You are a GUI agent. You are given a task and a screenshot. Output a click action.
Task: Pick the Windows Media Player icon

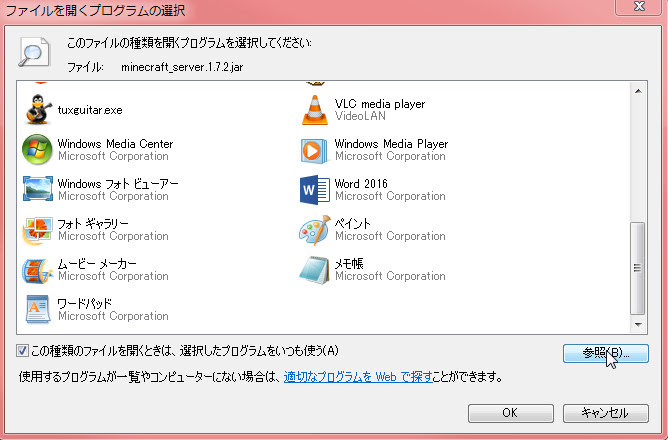click(314, 150)
